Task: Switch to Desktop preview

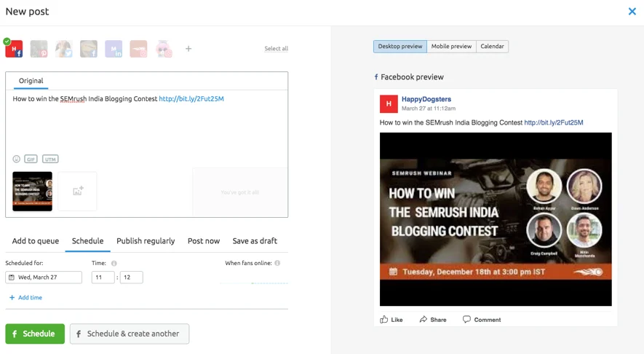Action: tap(400, 47)
